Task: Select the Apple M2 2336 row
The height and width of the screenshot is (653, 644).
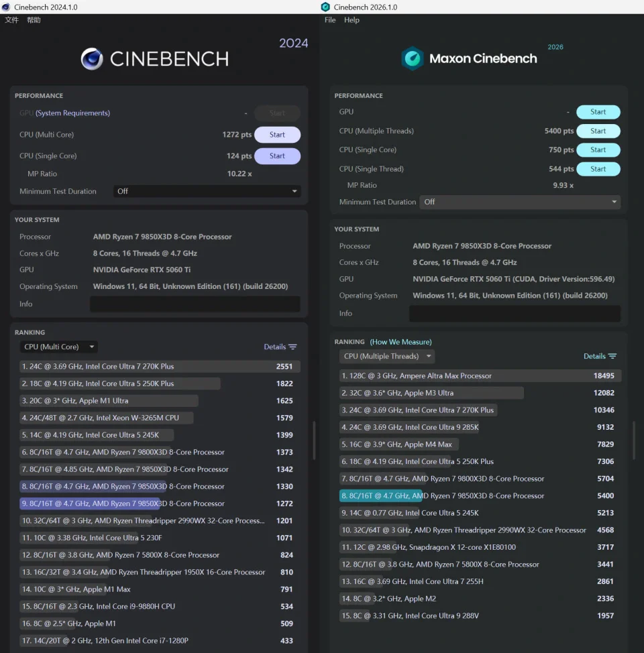Action: [x=480, y=599]
